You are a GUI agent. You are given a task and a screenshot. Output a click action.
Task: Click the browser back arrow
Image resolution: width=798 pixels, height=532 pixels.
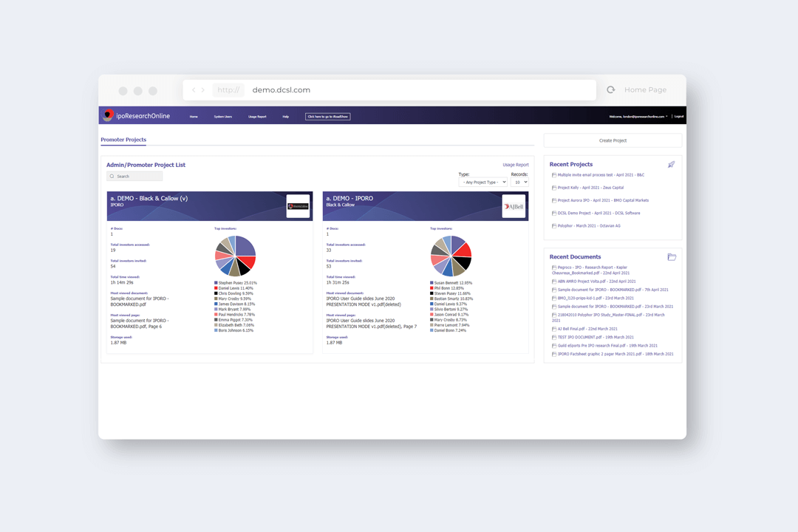194,90
